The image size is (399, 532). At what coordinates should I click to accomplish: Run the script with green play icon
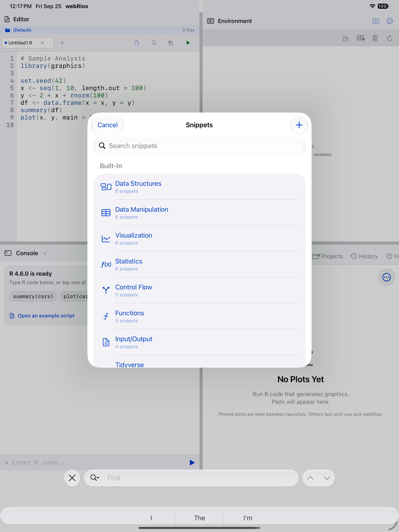pyautogui.click(x=188, y=43)
